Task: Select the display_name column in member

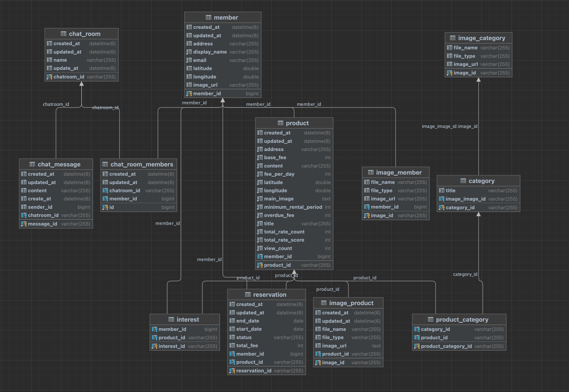Action: [x=223, y=52]
